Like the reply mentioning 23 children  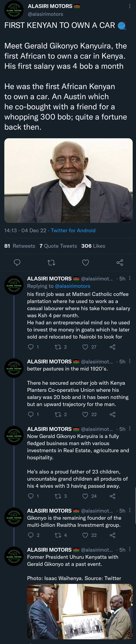(x=86, y=496)
